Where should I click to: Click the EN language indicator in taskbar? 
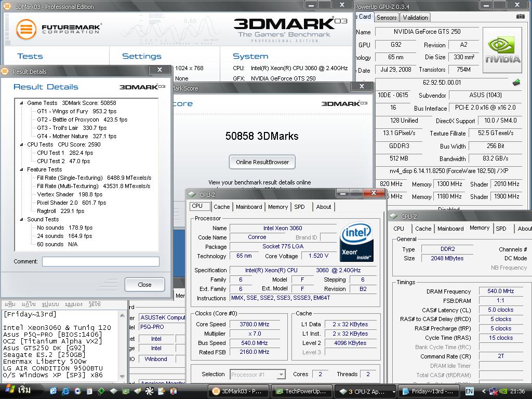[469, 391]
